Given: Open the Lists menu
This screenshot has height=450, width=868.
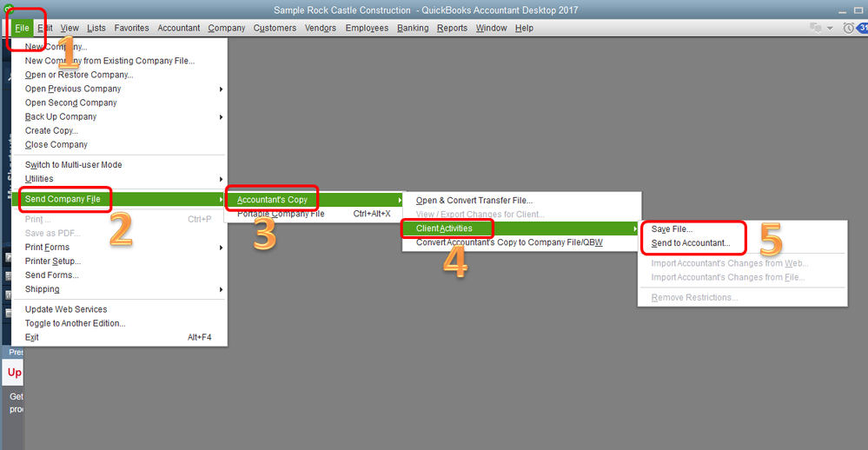Looking at the screenshot, I should [x=96, y=28].
